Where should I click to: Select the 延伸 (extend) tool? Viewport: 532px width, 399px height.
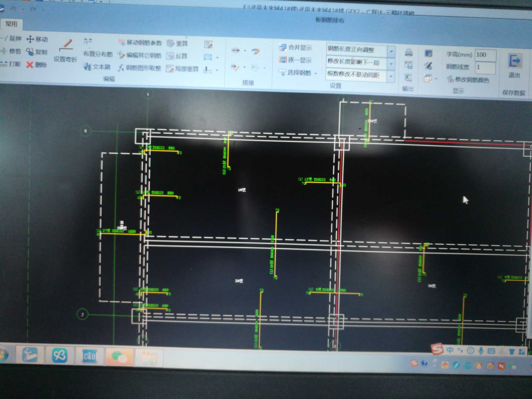click(x=11, y=38)
